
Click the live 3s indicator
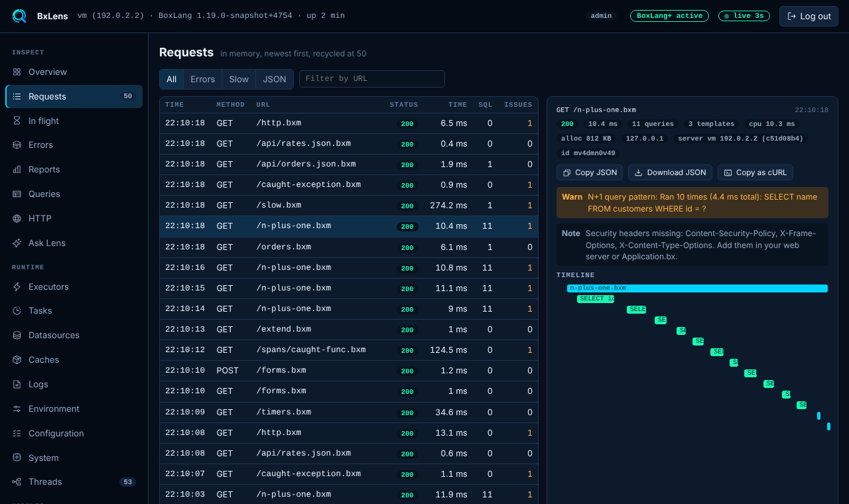744,16
